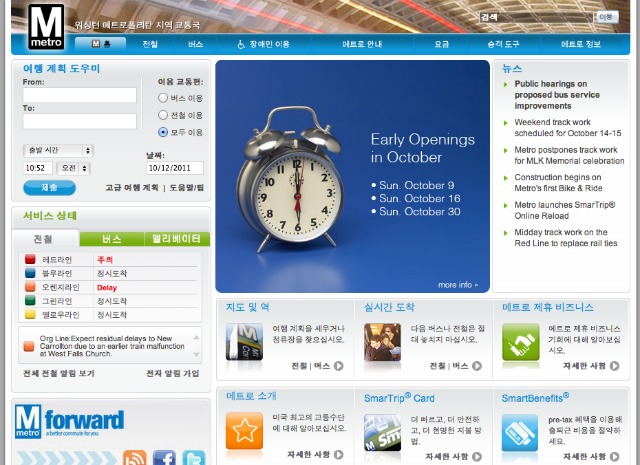640x465 pixels.
Task: Open Weekend track work October 14-15 news
Action: tap(567, 128)
